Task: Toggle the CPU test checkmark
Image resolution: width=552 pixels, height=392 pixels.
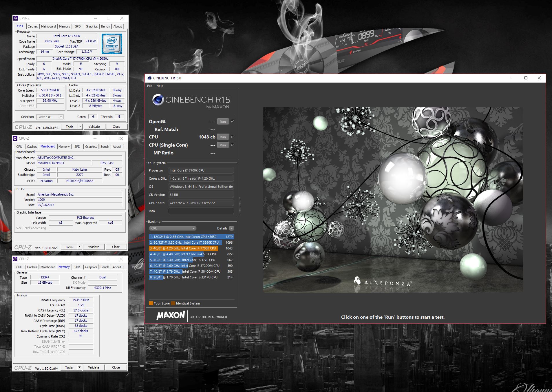Action: pos(233,137)
